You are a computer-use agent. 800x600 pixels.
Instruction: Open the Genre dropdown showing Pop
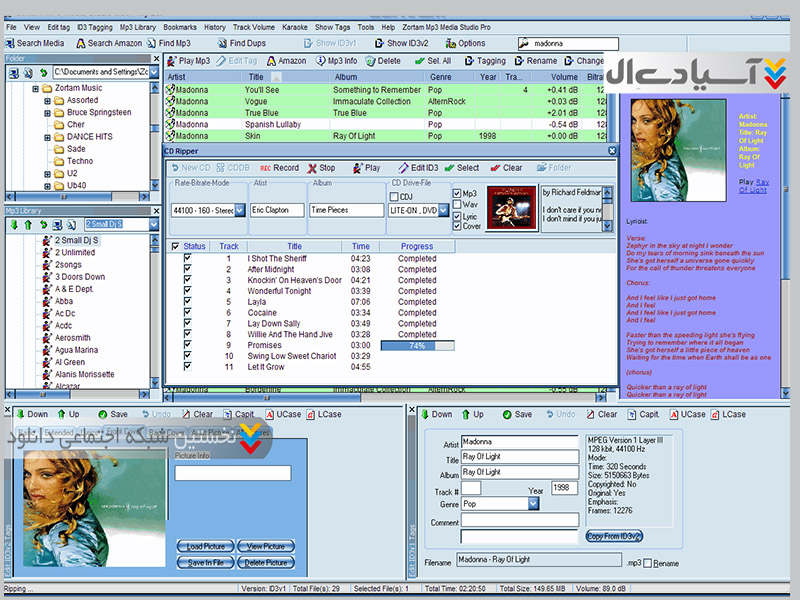pos(533,504)
